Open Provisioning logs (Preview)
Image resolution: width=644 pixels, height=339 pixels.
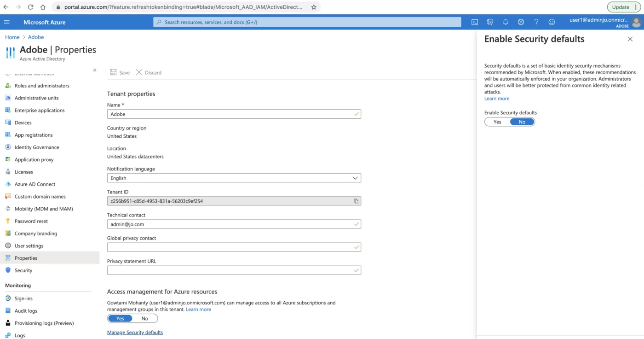[44, 323]
